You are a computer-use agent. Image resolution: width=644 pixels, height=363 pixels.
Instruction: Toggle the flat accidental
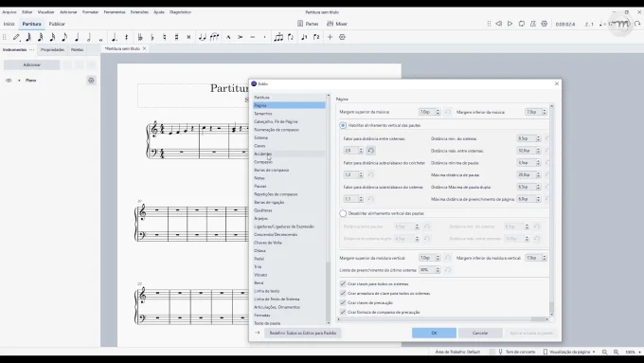[152, 37]
